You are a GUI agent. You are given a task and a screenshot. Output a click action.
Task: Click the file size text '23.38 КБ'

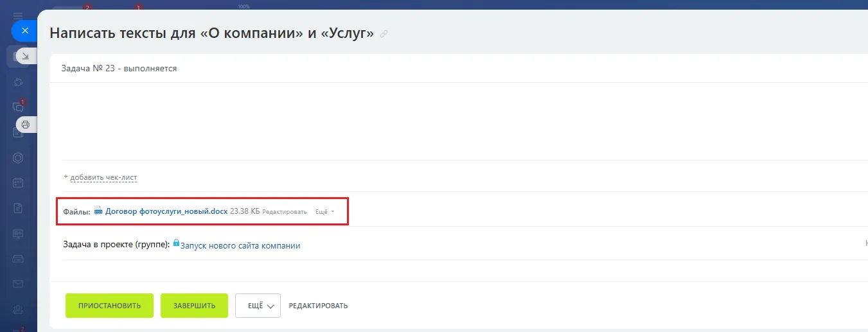245,211
